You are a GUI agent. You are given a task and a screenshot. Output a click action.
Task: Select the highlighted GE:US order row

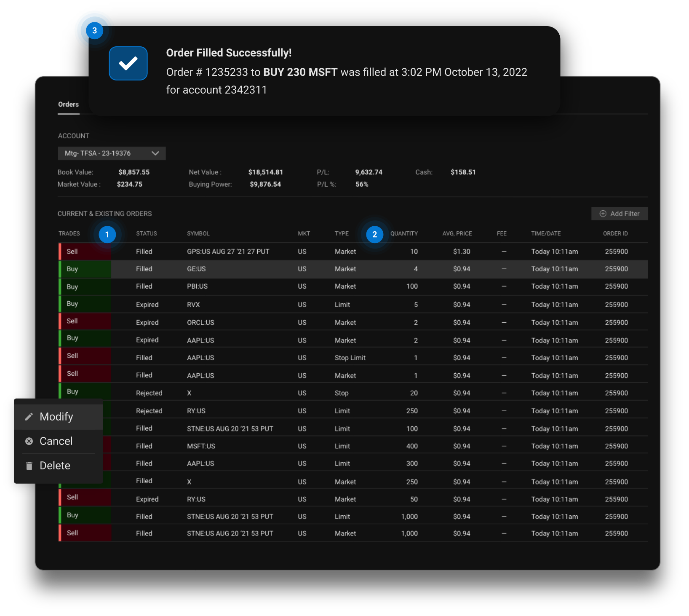pyautogui.click(x=337, y=269)
